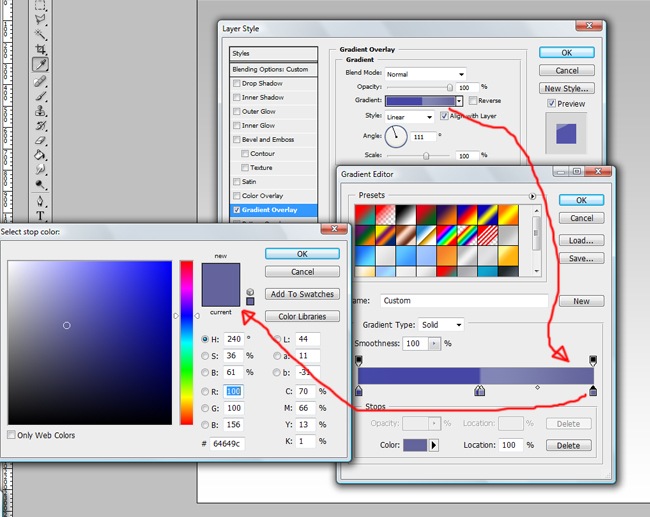The width and height of the screenshot is (650, 517).
Task: Open the gradient Presets flyout menu arrow
Action: [533, 196]
